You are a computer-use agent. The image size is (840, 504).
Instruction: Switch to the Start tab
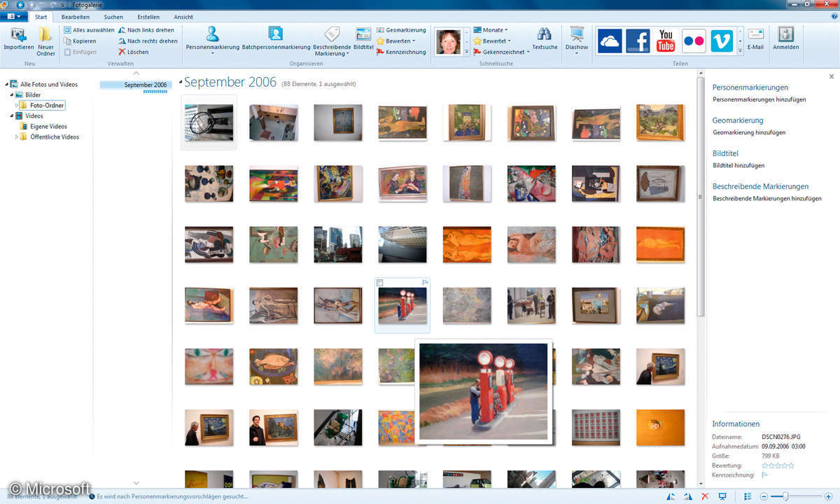point(41,17)
